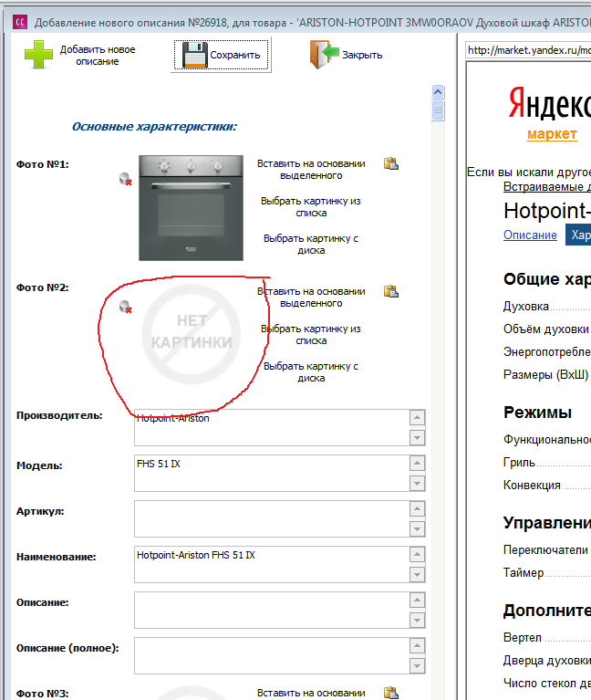
Task: Click the application icon in title bar
Action: tap(20, 22)
